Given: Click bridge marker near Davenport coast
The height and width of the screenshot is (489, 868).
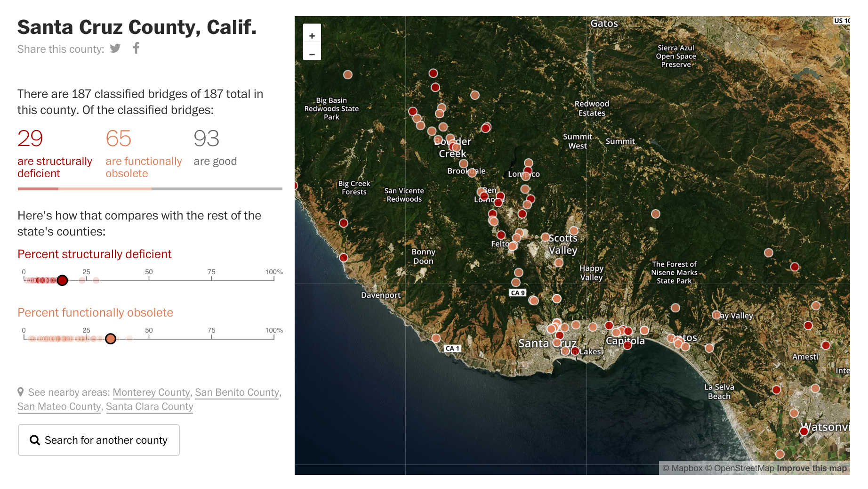Looking at the screenshot, I should coord(344,258).
